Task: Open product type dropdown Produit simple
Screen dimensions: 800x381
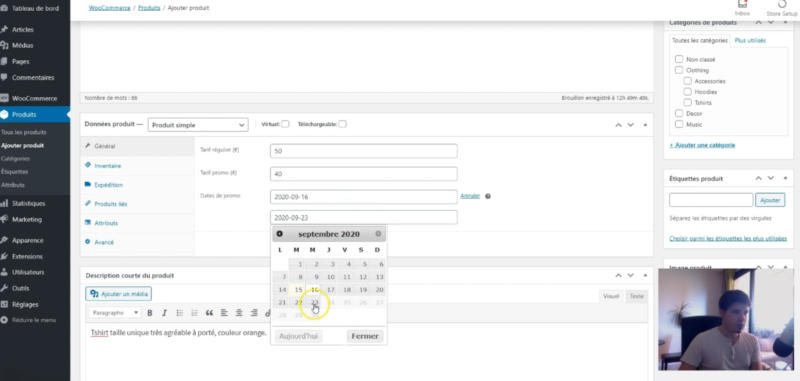Action: click(x=198, y=125)
